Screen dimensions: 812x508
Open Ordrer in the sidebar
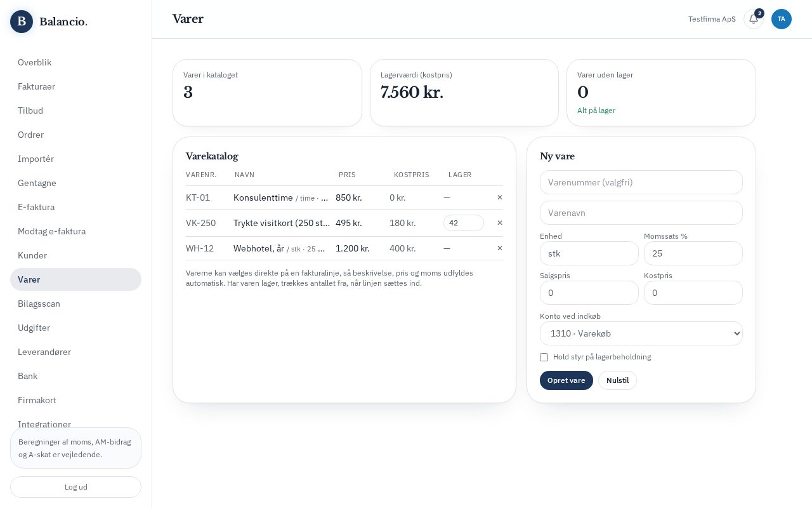tap(75, 135)
